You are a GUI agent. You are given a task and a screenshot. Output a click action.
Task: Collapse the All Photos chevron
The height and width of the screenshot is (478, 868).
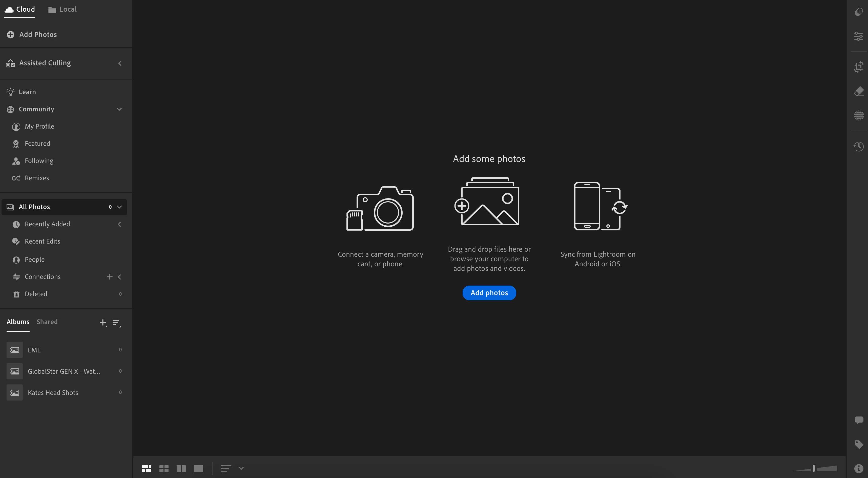pyautogui.click(x=119, y=207)
